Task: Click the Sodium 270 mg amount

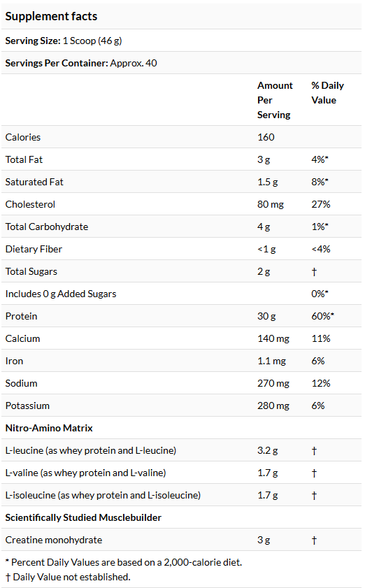Action: 273,383
